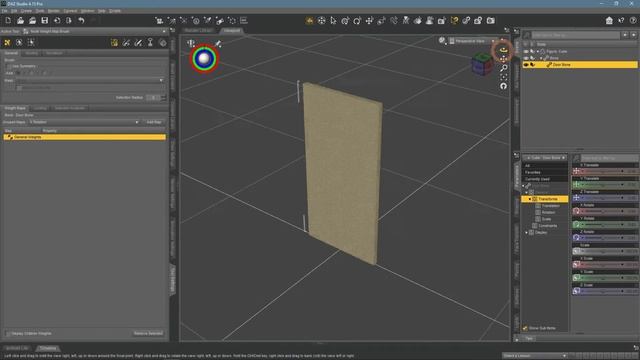Image resolution: width=640 pixels, height=360 pixels.
Task: Toggle visibility eye of Figure Cube row
Action: [526, 51]
